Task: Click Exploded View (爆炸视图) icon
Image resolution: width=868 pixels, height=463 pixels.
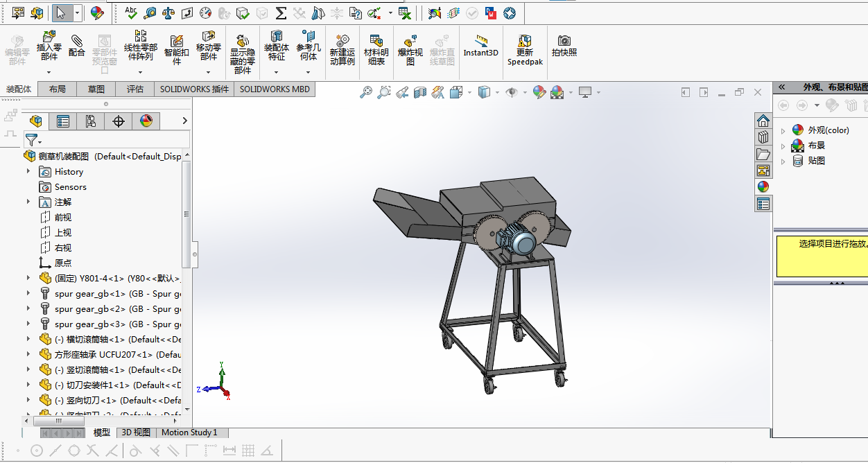Action: pyautogui.click(x=410, y=40)
